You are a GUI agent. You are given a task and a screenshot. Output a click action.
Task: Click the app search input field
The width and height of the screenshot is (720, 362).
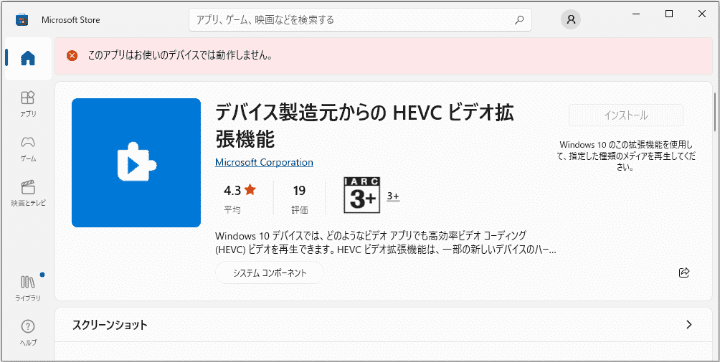coord(360,20)
